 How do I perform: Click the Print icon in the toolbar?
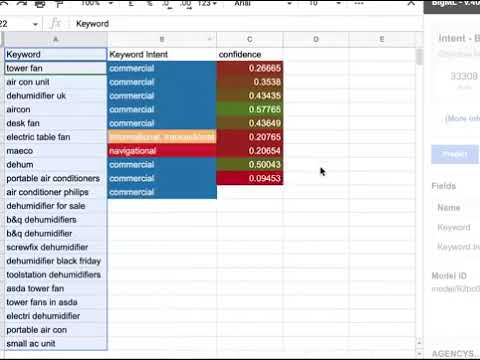pos(40,3)
